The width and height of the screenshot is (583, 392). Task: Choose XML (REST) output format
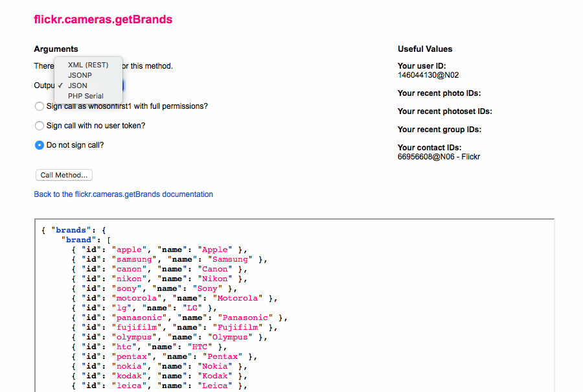[x=88, y=65]
